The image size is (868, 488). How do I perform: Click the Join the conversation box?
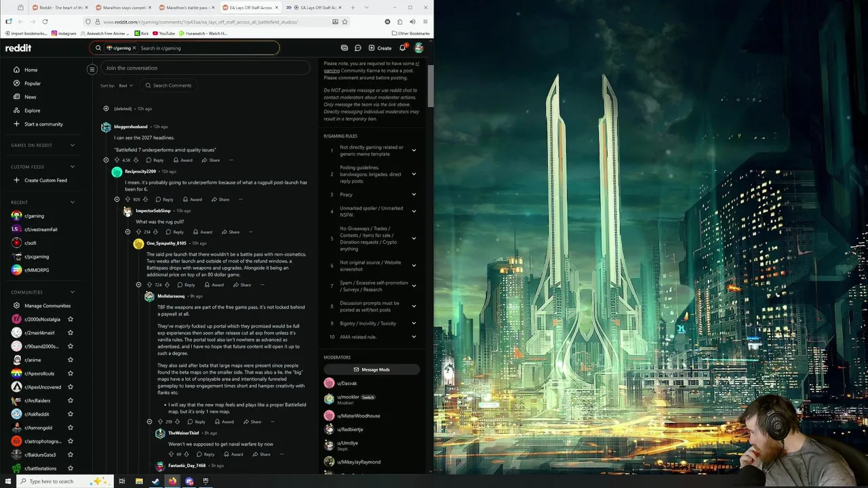click(x=206, y=68)
